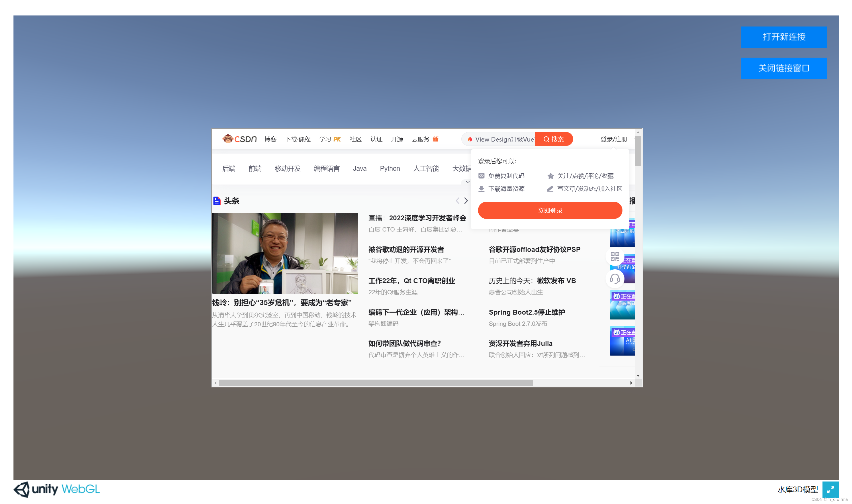The width and height of the screenshot is (852, 504).
Task: Click the 立即登录 login button
Action: 550,210
